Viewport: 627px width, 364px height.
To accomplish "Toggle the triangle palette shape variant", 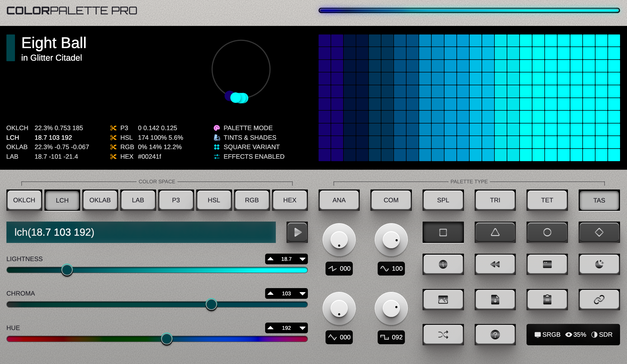I will [x=495, y=233].
